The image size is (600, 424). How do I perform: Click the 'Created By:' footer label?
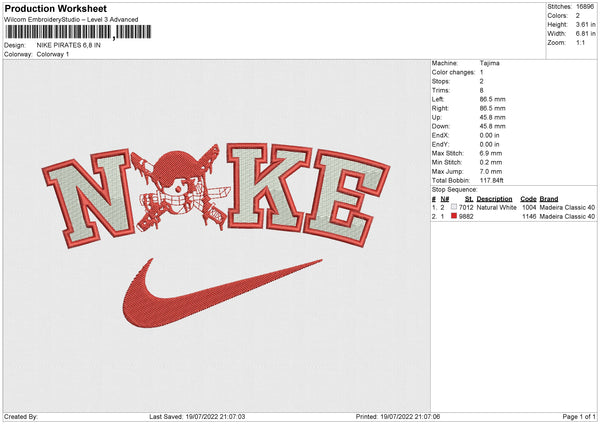point(21,417)
